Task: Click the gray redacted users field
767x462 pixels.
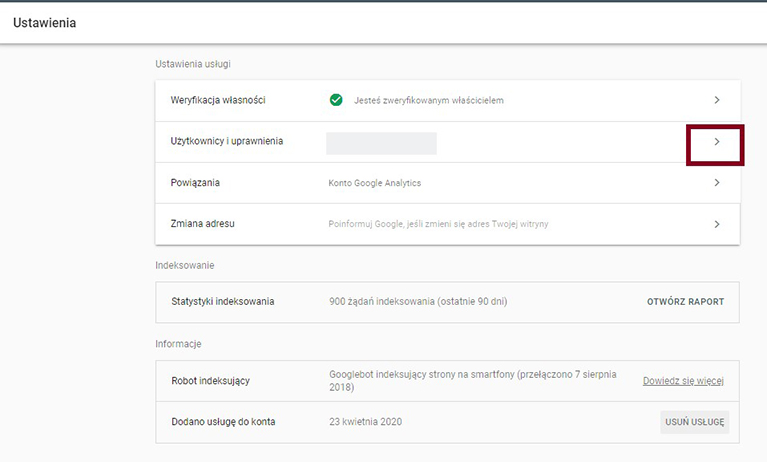Action: coord(381,143)
